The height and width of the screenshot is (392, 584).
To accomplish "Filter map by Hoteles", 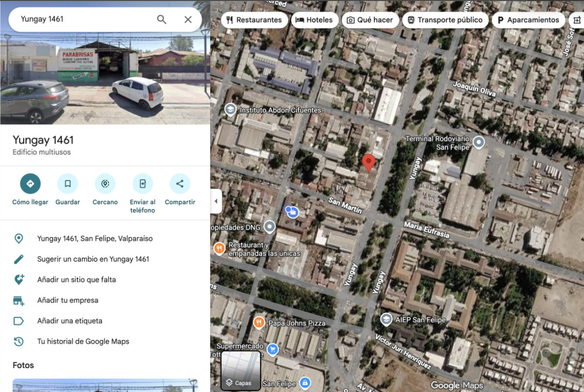I will point(315,20).
